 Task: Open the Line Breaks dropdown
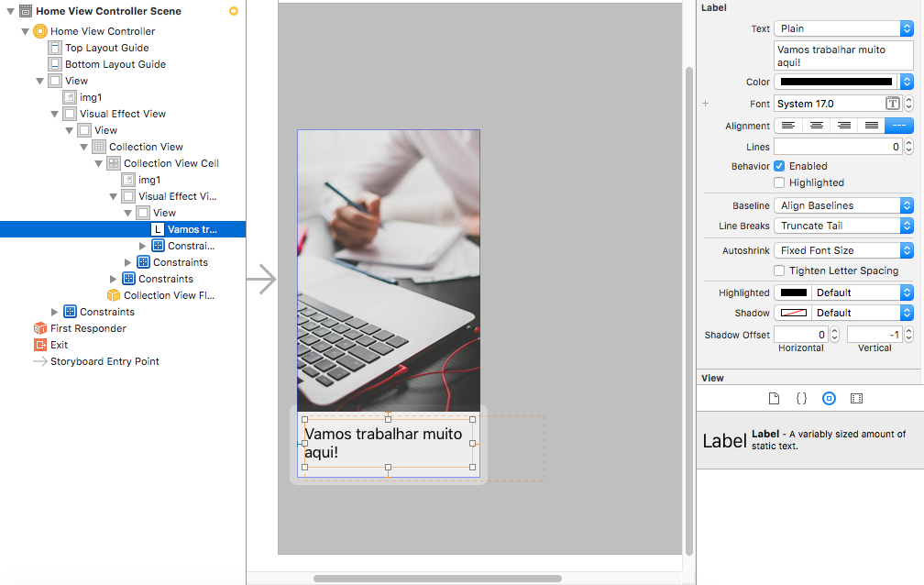click(843, 226)
